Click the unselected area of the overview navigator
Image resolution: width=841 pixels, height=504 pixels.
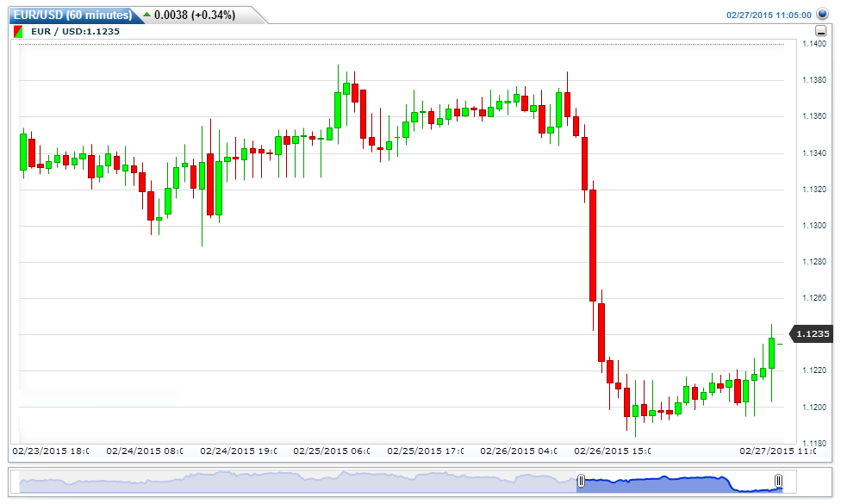[297, 482]
